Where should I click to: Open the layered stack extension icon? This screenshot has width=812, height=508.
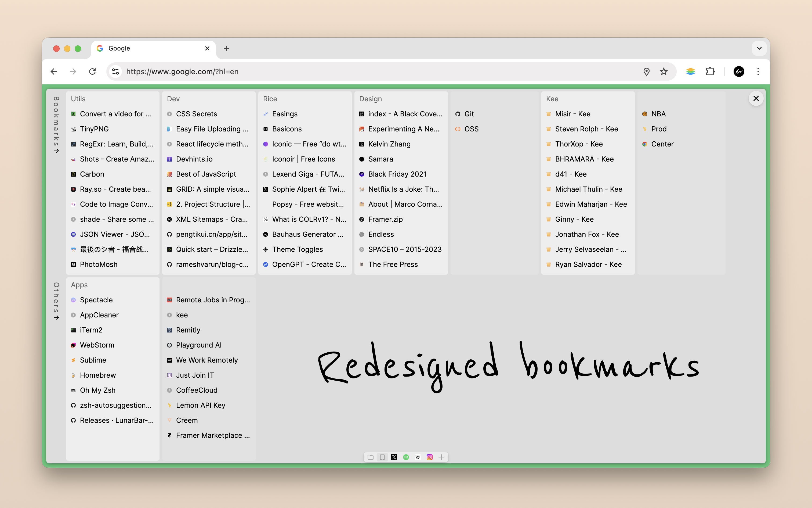tap(691, 71)
